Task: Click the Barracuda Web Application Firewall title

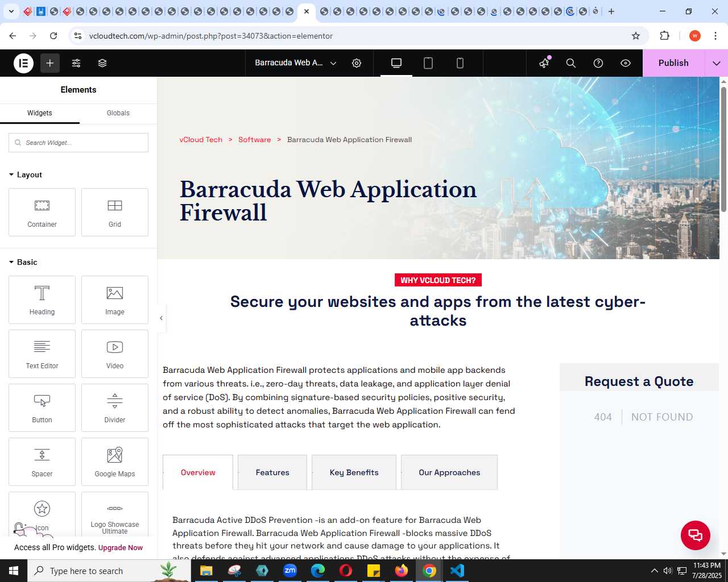Action: pos(328,201)
